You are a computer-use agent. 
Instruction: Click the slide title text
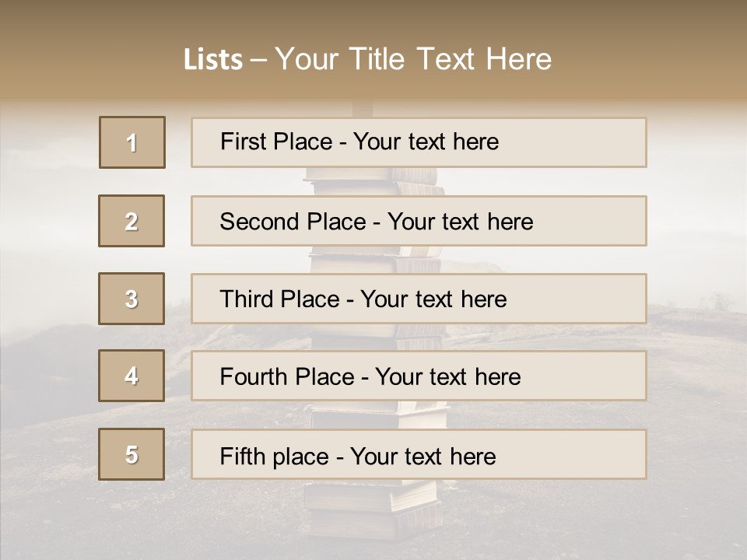pyautogui.click(x=367, y=59)
